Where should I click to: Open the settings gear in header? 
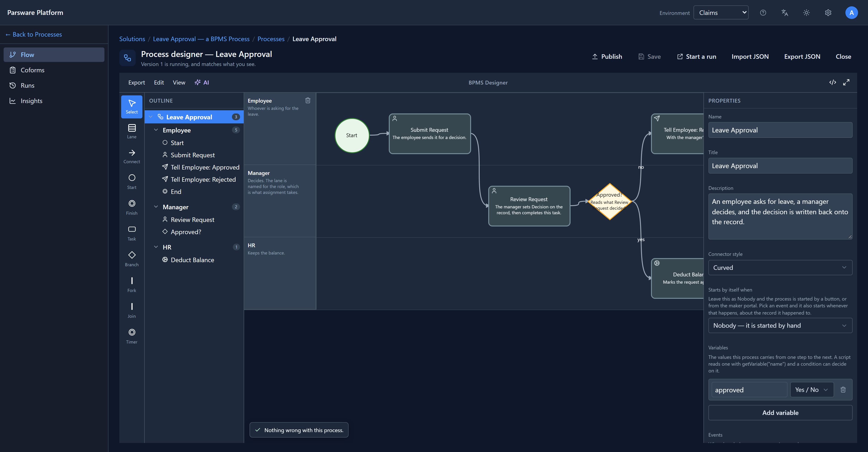pos(828,13)
